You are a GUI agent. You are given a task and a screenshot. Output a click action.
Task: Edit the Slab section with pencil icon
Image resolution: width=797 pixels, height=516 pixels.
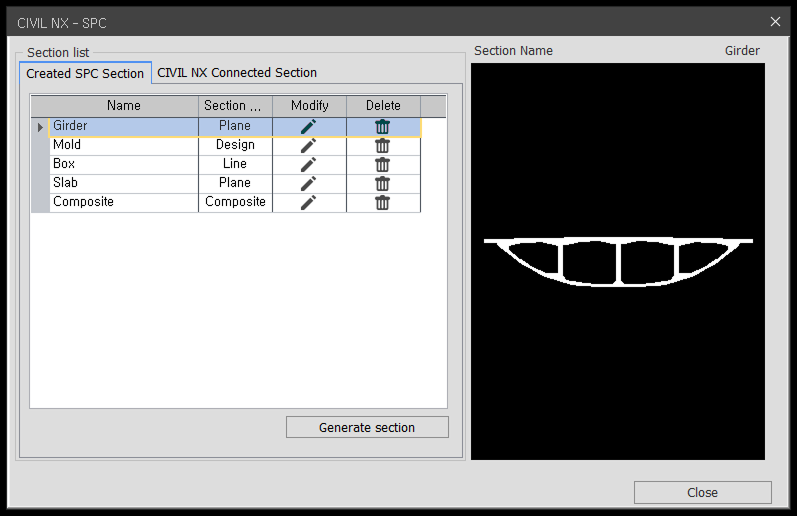pos(309,184)
